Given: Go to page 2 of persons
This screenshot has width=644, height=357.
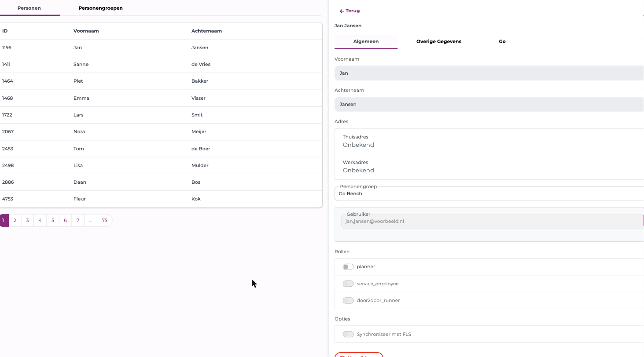Looking at the screenshot, I should (15, 220).
